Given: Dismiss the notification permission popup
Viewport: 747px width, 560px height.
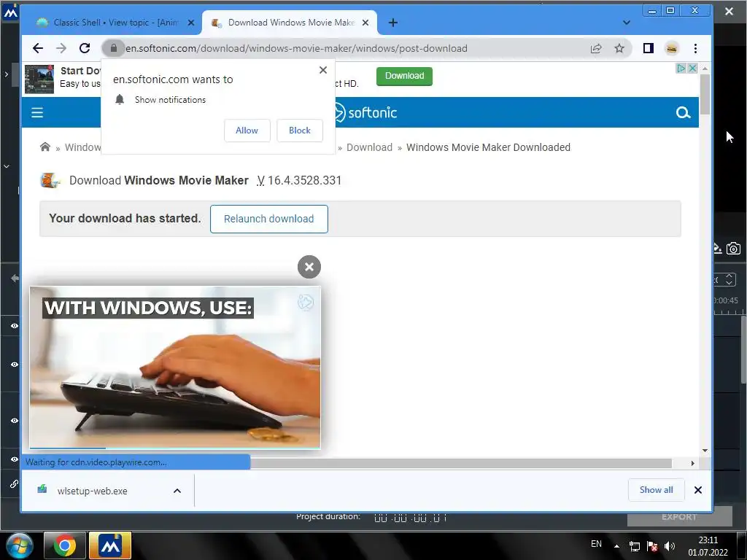Looking at the screenshot, I should tap(323, 70).
